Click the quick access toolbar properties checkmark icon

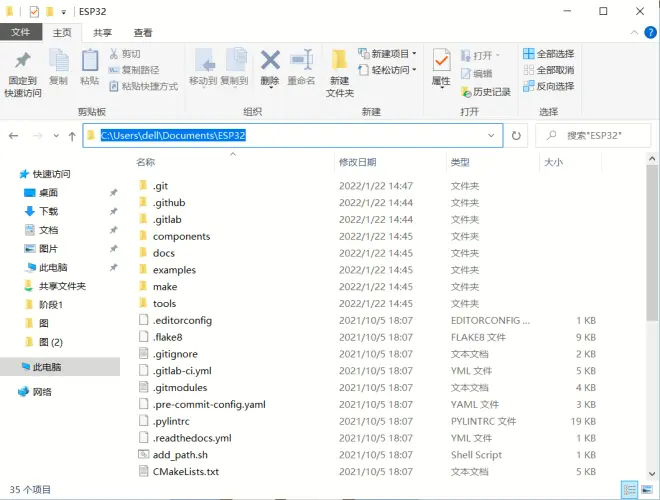coord(34,12)
